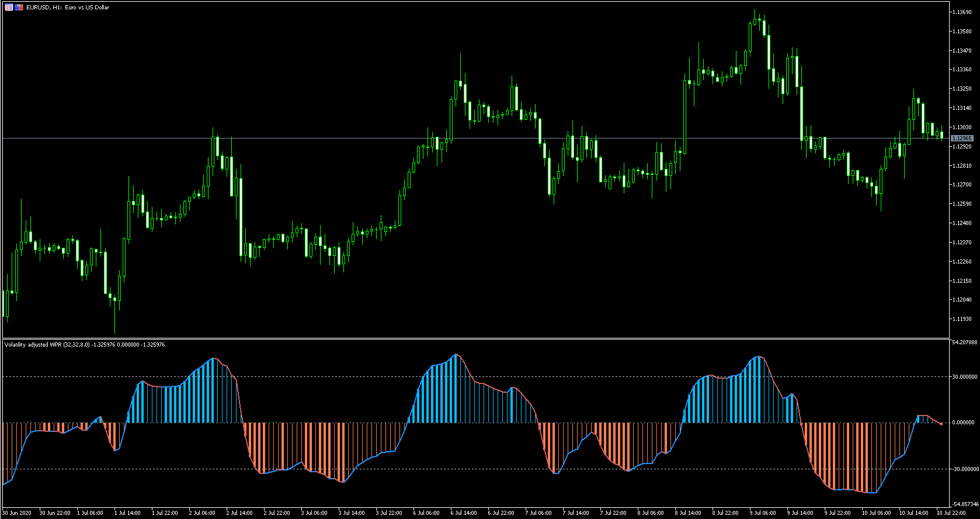Click the '3 Jul 22:00' time label

point(389,513)
